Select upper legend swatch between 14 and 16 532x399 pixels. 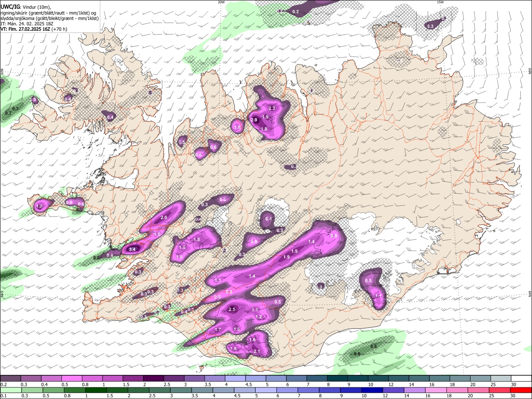(419, 379)
